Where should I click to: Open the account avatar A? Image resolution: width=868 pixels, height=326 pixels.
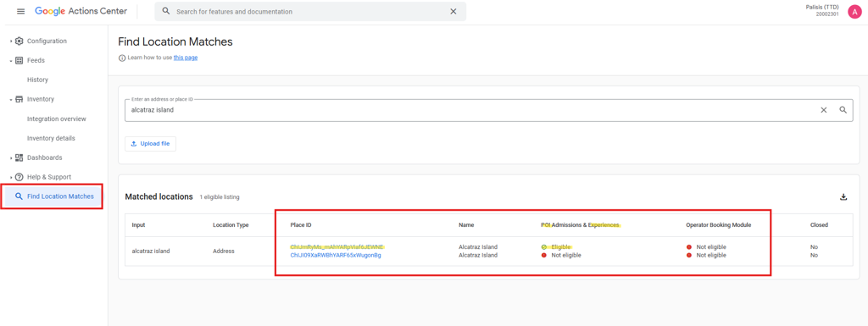pos(854,12)
